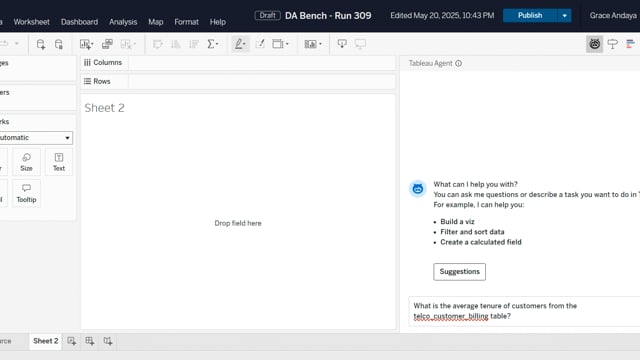Click the Publish button

tap(530, 16)
